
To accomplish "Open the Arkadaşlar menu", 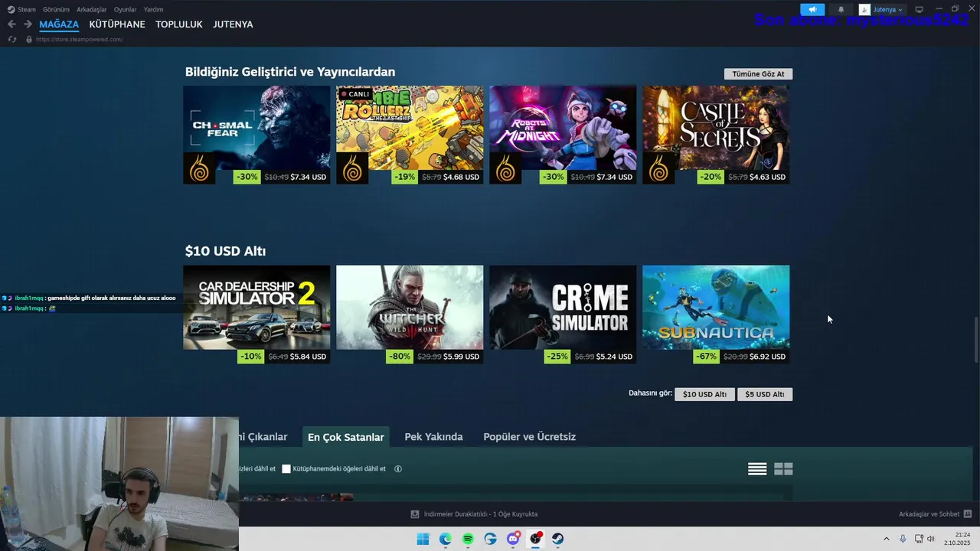I will 92,9.
